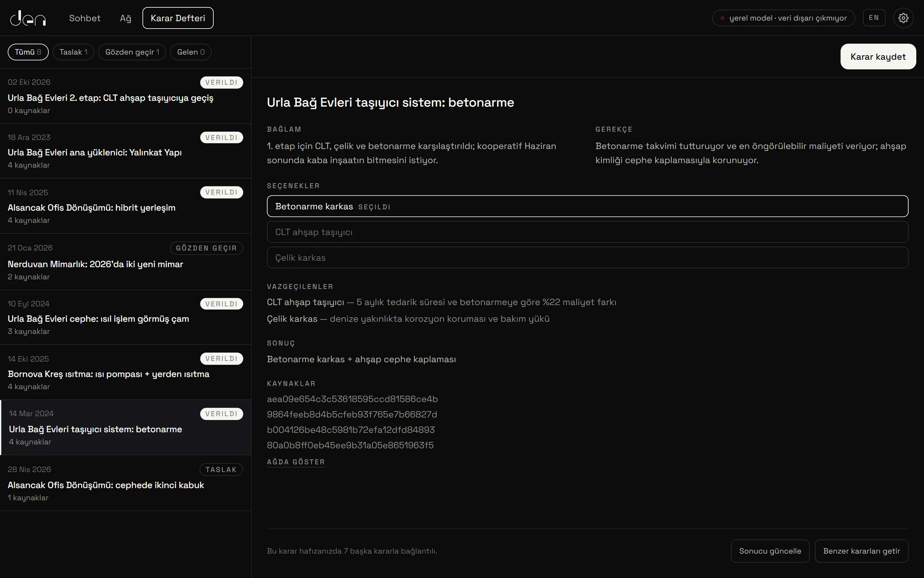
Task: Open the Sohbet tab
Action: (85, 18)
